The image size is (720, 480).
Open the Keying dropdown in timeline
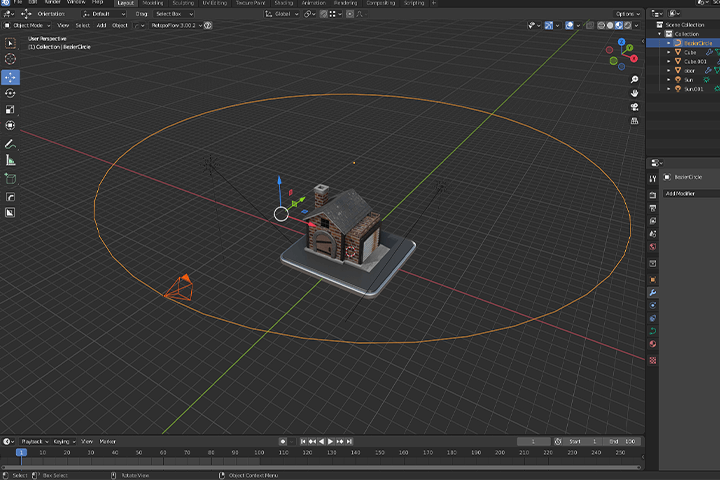(64, 441)
